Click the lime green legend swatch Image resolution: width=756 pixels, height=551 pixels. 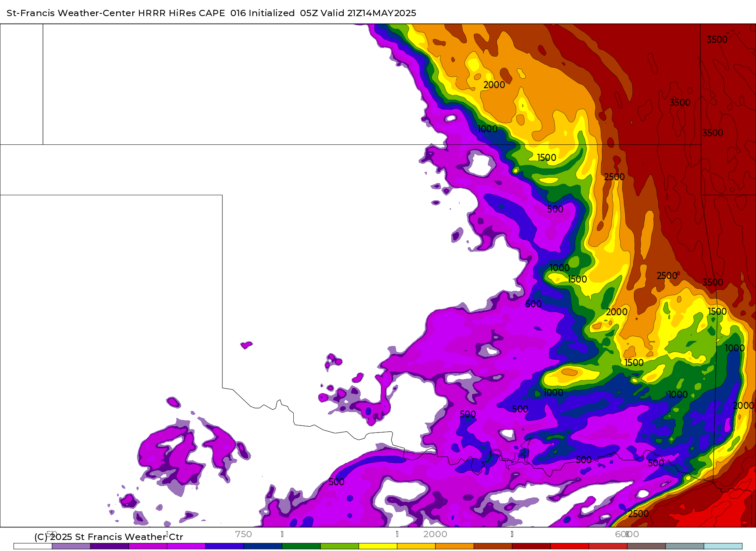point(339,546)
